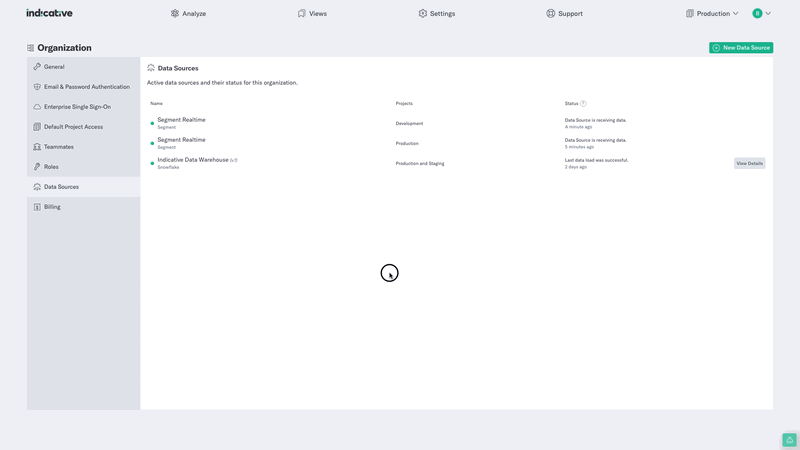Viewport: 800px width, 450px height.
Task: Click the Production project cell
Action: (407, 143)
